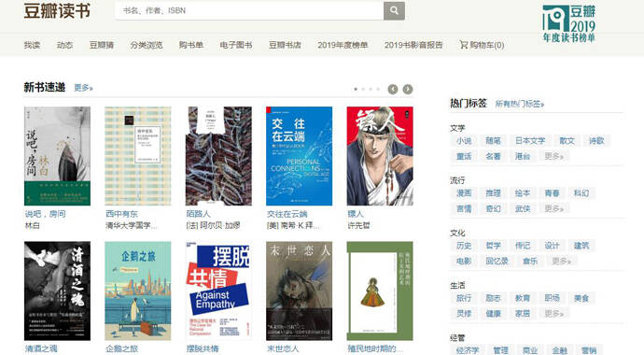Select the 哲学 tag
This screenshot has height=355, width=644.
tap(494, 246)
